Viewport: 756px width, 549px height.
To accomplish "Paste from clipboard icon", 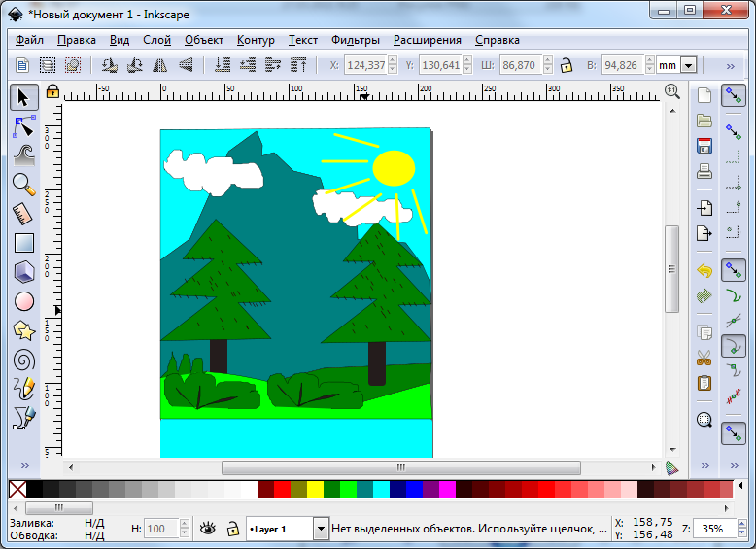I will pos(704,383).
